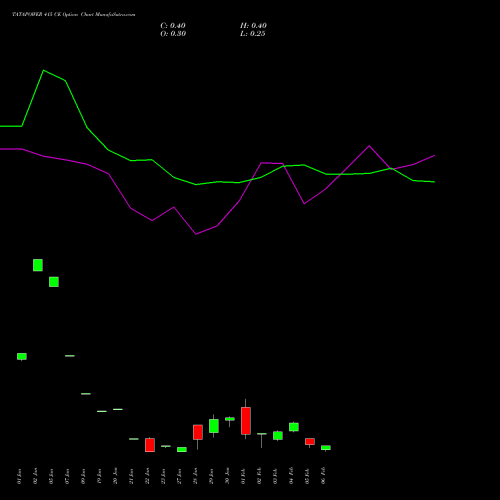Image resolution: width=500 pixels, height=500 pixels.
Task: Select the 28 Jan date label
Action: coord(195,476)
